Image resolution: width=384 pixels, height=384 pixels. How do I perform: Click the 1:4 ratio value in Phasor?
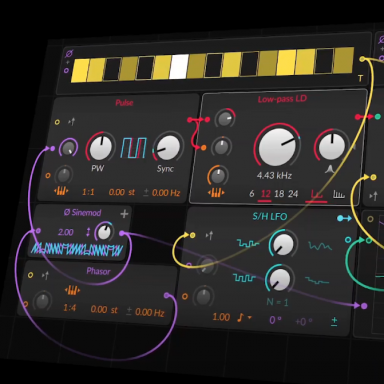(70, 307)
